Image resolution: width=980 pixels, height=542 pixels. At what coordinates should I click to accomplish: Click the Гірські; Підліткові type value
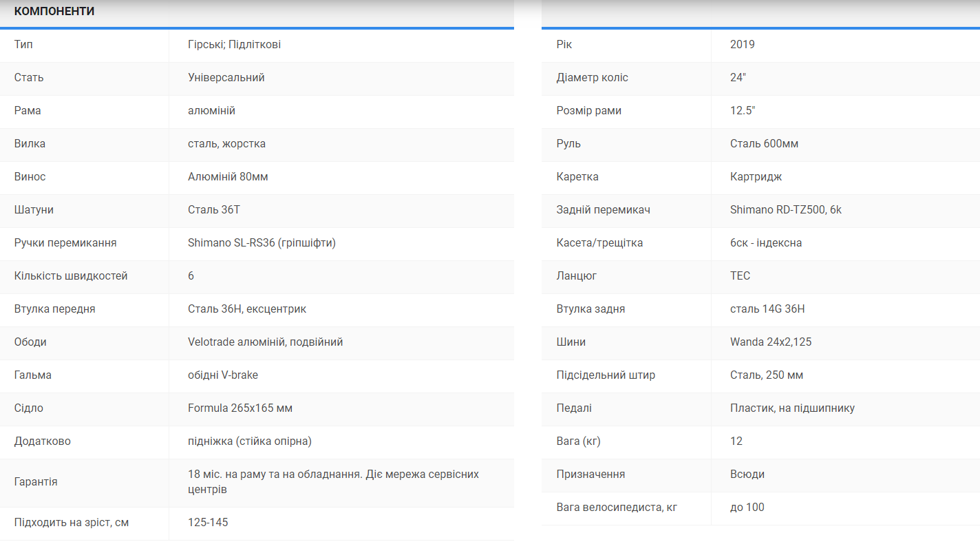click(234, 45)
